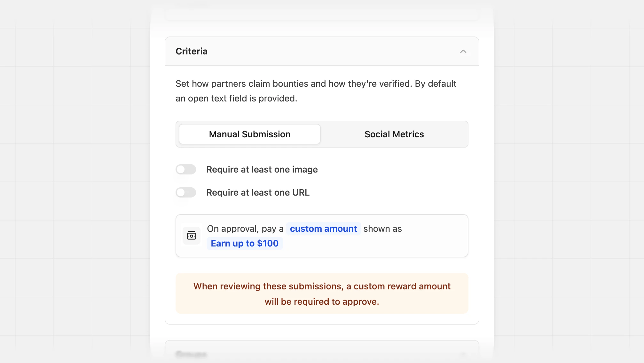This screenshot has width=644, height=363.
Task: Click the payout summary card
Action: [x=322, y=236]
